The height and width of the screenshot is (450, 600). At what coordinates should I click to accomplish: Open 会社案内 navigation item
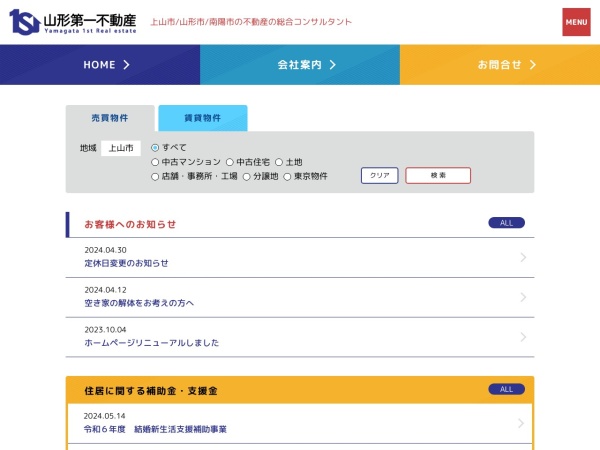[300, 65]
